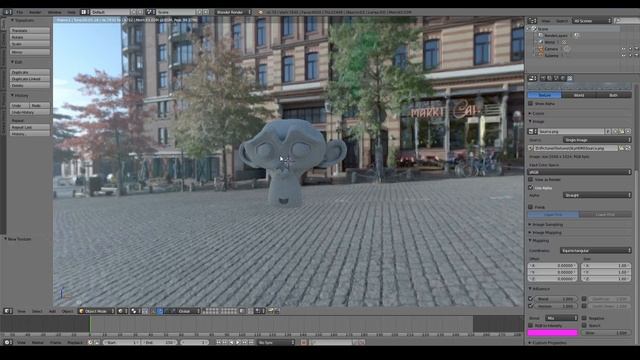Browse image datablocks next to the image name
The image size is (640, 360).
tap(533, 131)
